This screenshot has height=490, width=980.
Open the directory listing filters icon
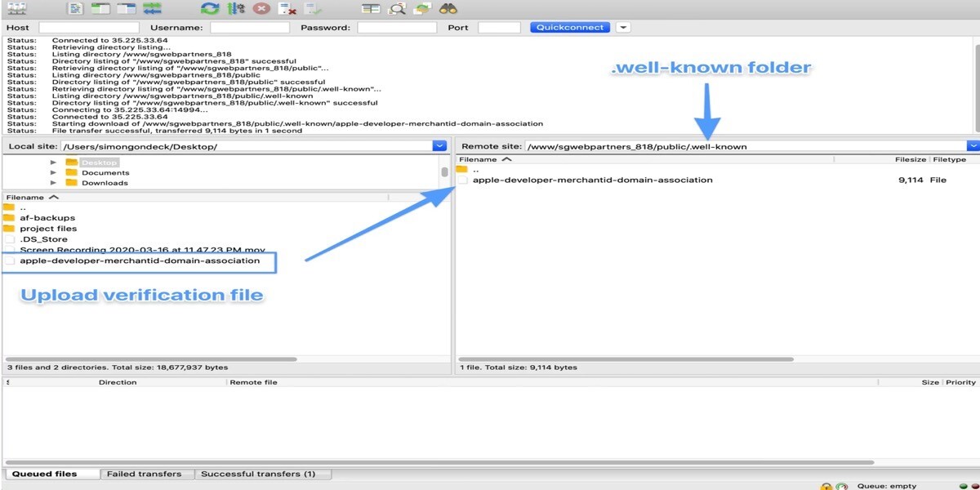coord(371,9)
